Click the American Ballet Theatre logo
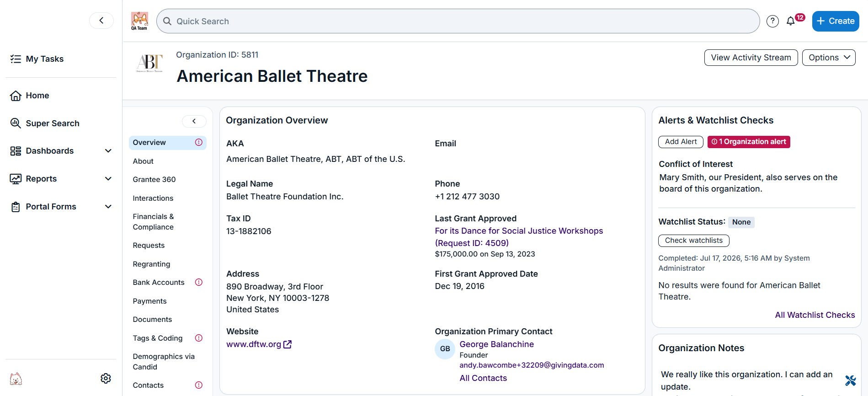Image resolution: width=868 pixels, height=396 pixels. (149, 64)
